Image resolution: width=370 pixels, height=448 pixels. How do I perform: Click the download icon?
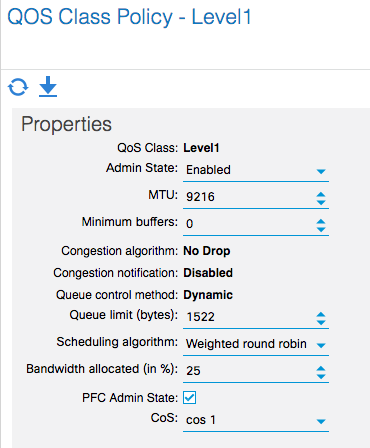pyautogui.click(x=48, y=87)
